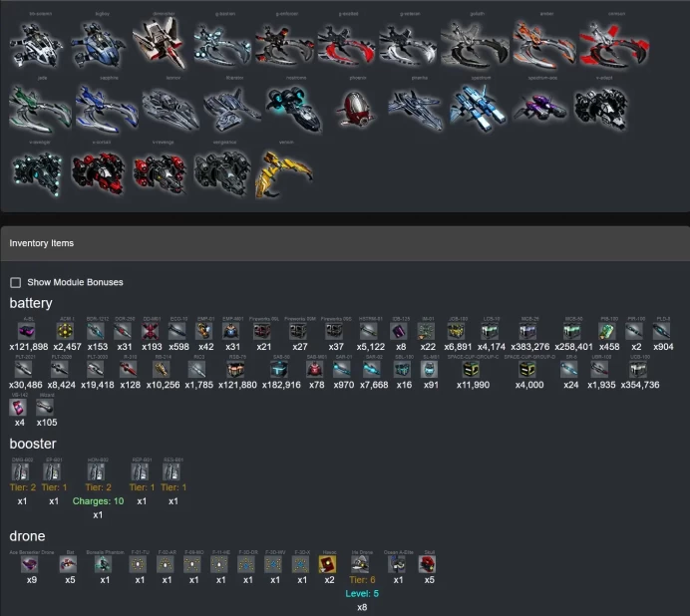Viewport: 690px width, 616px height.
Task: Select the leonov ship
Action: click(171, 109)
